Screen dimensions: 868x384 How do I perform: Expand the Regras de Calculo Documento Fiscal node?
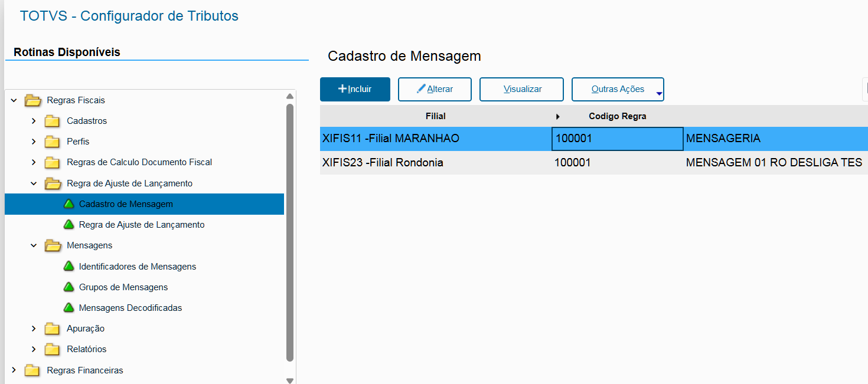point(34,162)
